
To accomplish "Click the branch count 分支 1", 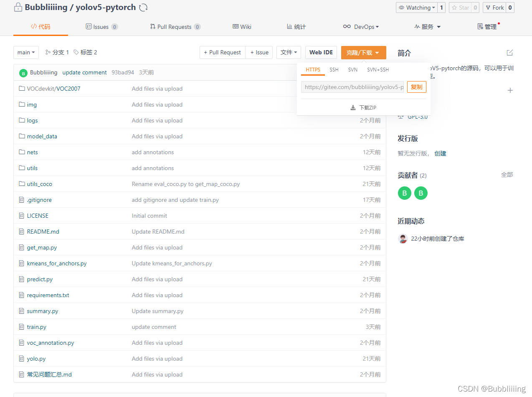I will click(57, 52).
